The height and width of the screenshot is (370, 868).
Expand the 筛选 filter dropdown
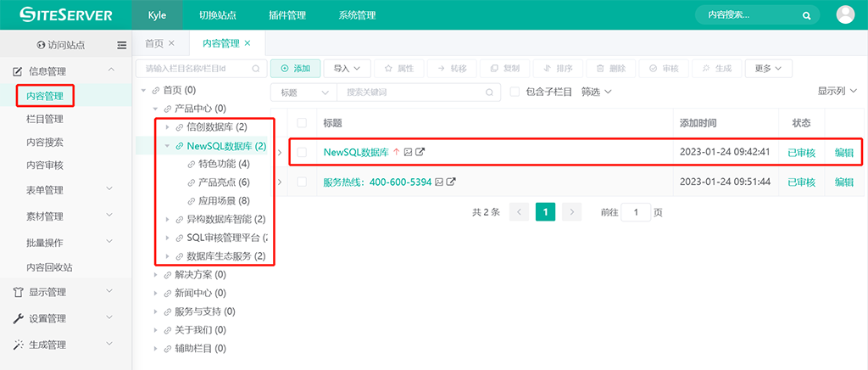(597, 92)
